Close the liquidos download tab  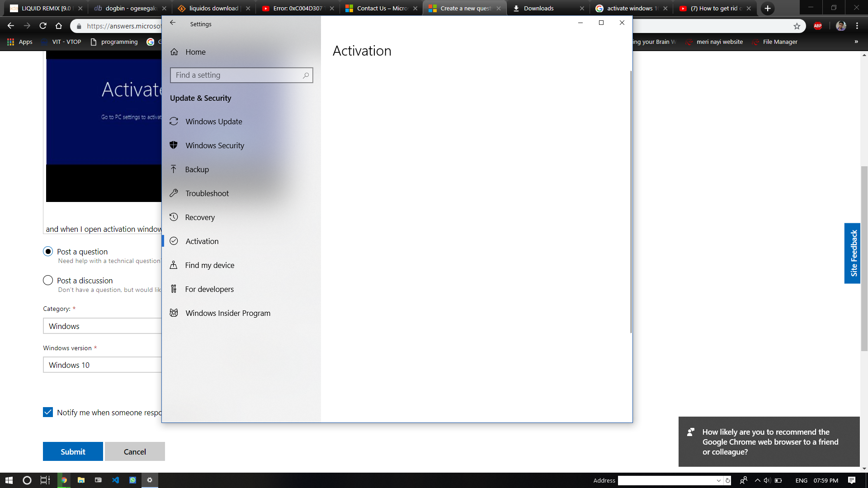[248, 8]
